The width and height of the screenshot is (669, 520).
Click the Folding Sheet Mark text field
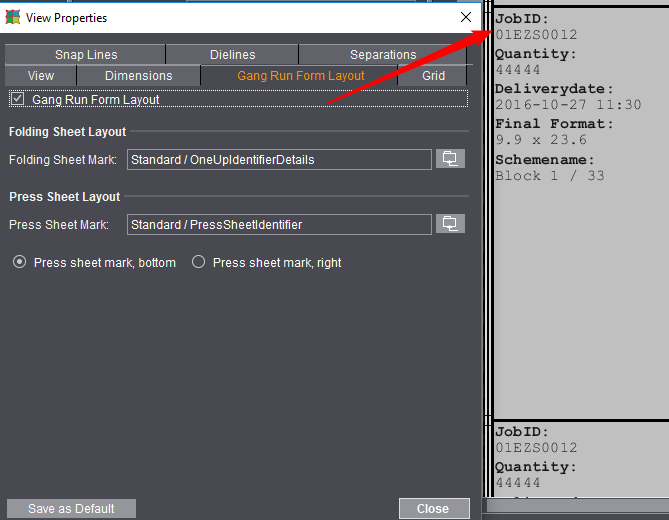[x=279, y=159]
